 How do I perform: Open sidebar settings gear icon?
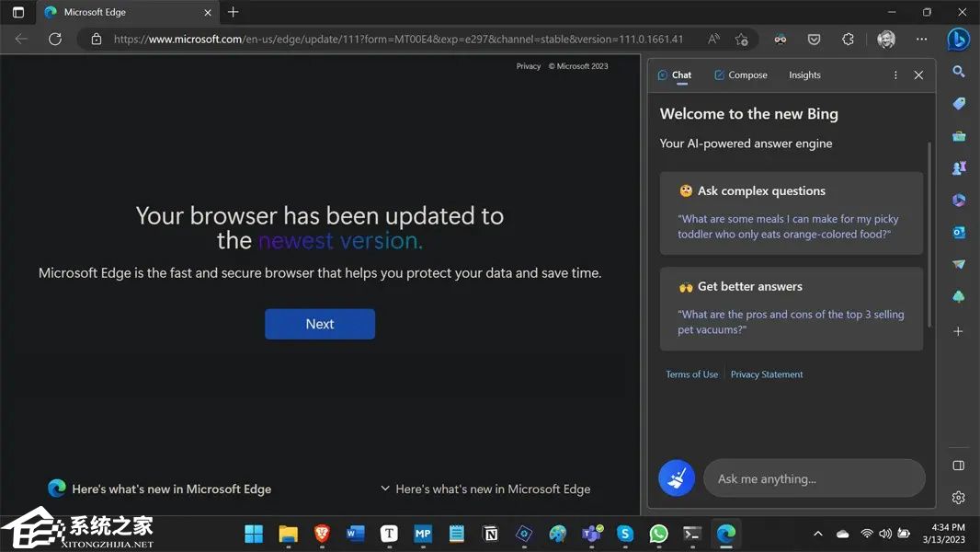[958, 498]
